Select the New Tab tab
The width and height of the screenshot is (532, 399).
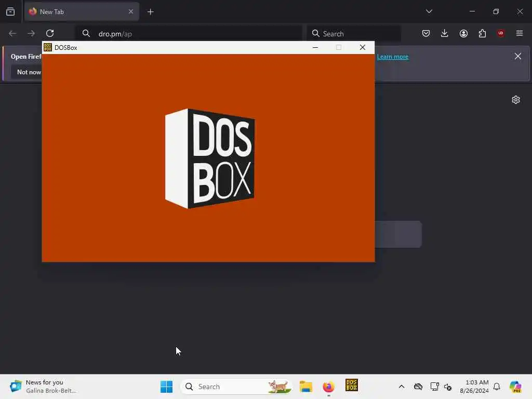82,11
